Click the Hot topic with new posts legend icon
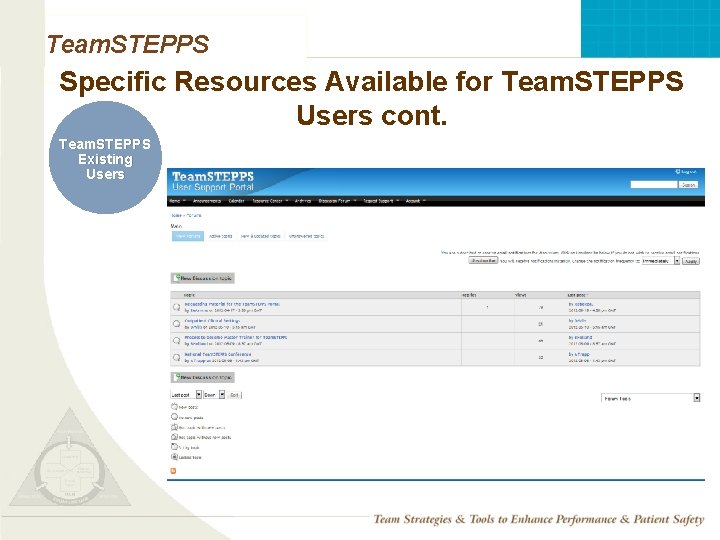The width and height of the screenshot is (720, 540). [x=174, y=427]
